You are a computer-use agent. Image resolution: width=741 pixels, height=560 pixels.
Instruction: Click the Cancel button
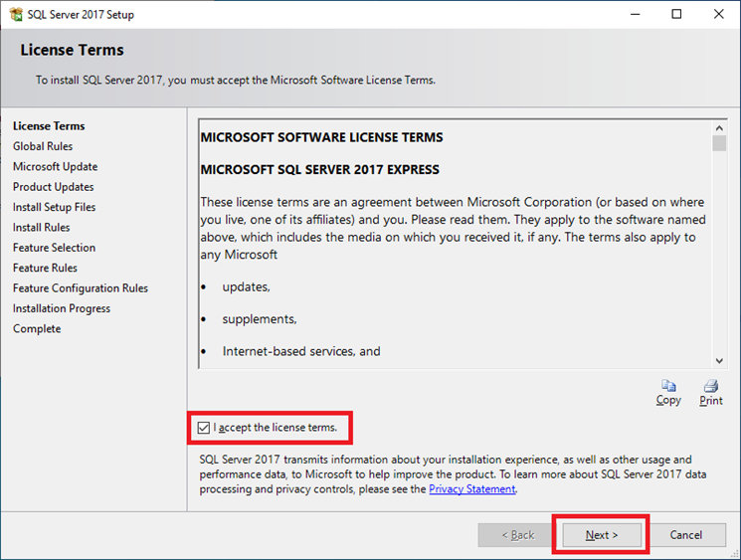(685, 535)
